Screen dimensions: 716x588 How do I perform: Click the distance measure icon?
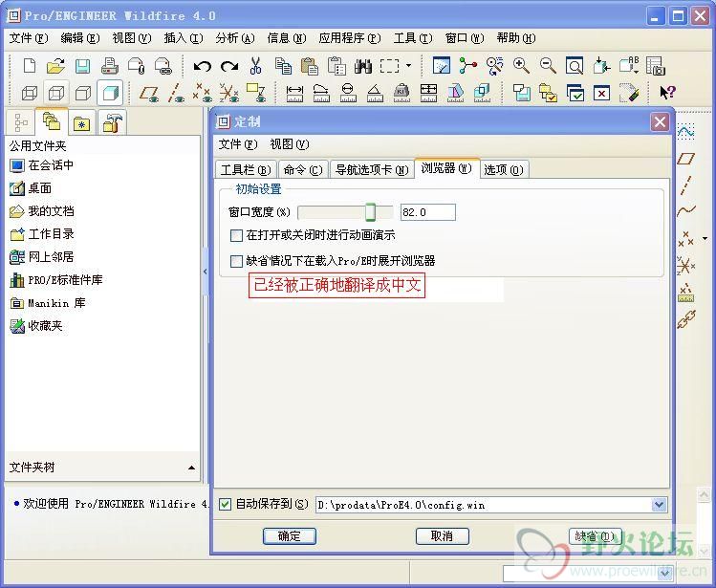[x=294, y=93]
